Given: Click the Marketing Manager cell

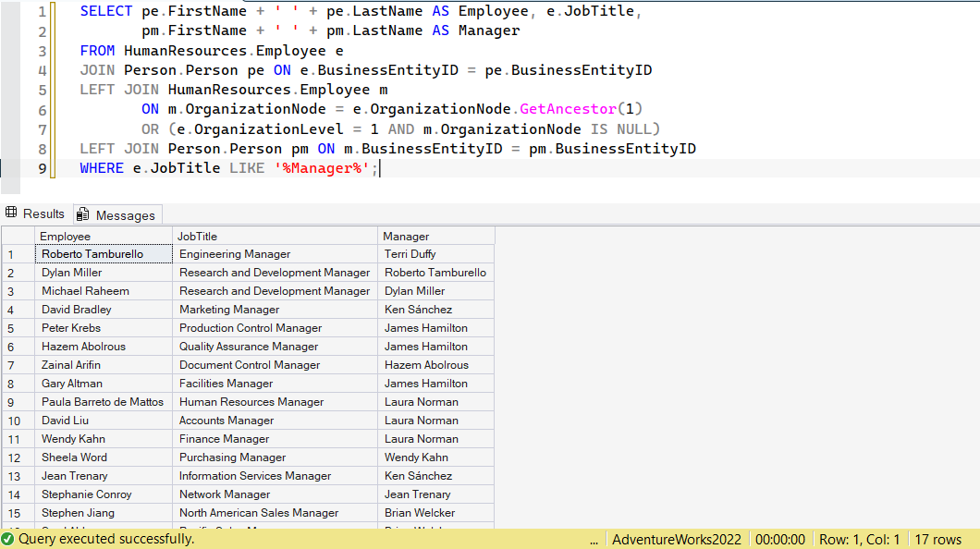Looking at the screenshot, I should tap(275, 310).
